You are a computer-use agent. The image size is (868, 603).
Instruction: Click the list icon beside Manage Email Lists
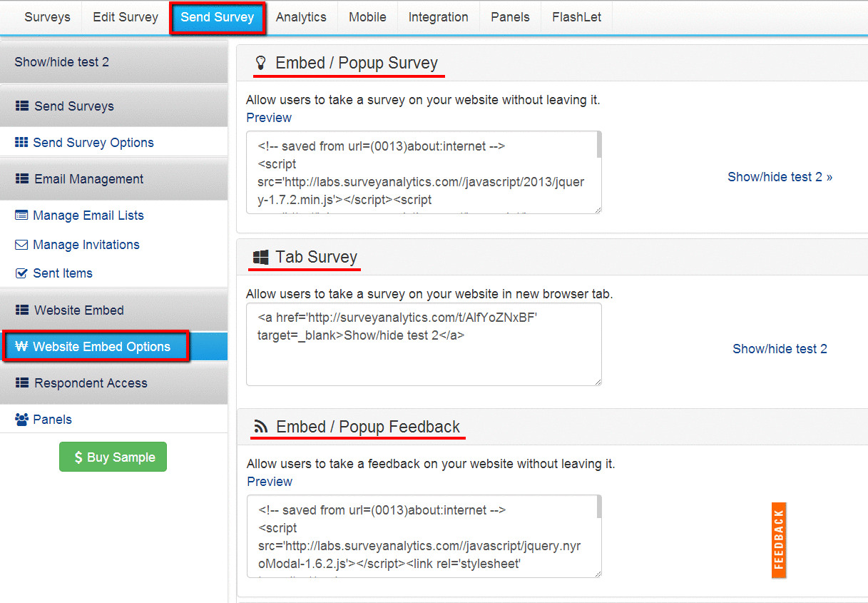21,216
